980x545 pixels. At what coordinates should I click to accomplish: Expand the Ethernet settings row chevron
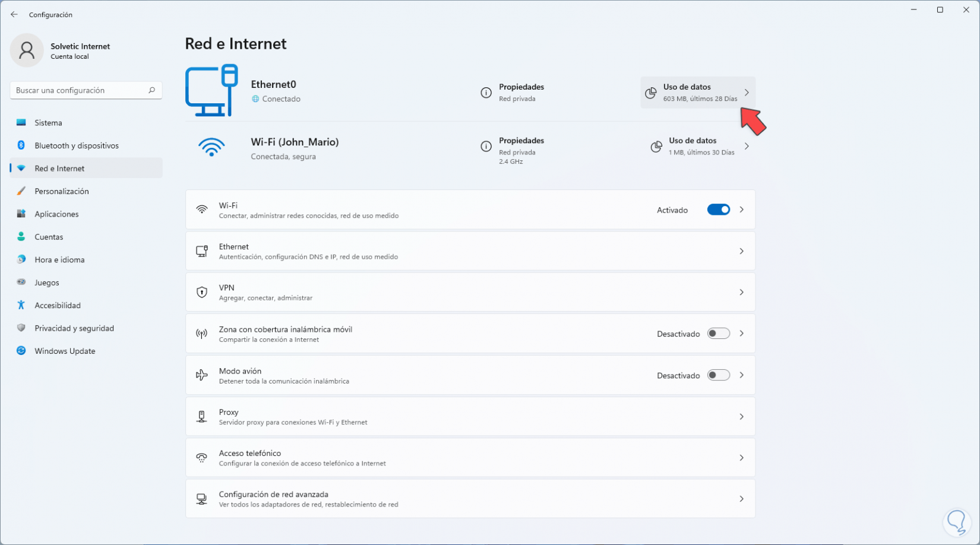[x=741, y=251]
